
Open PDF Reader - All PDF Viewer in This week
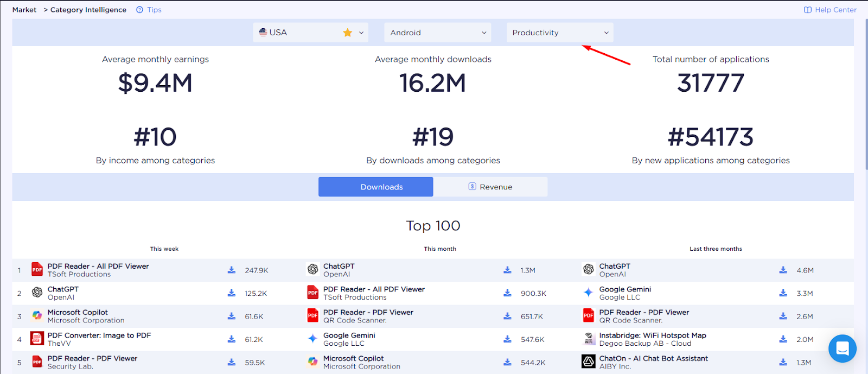click(98, 266)
